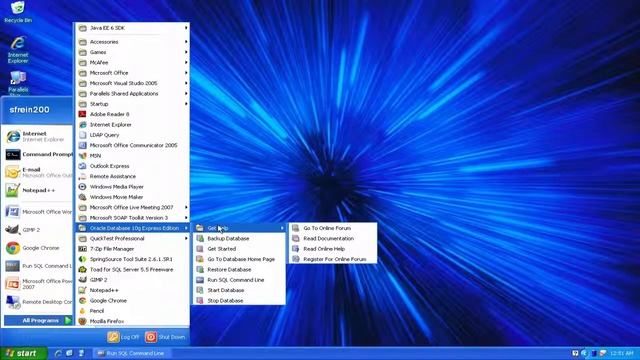Switch to Run SQL Command Line taskbar button

click(131, 353)
